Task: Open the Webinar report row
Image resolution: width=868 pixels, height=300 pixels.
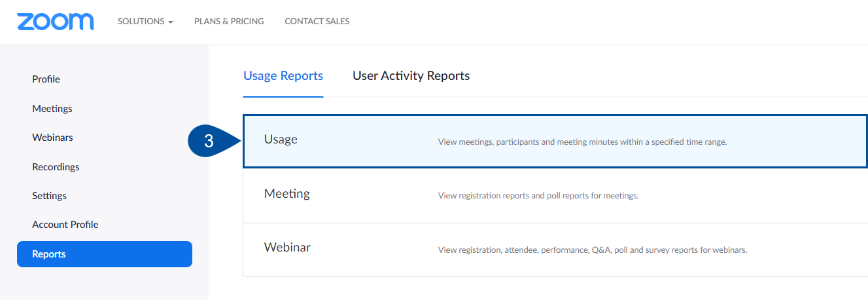Action: (555, 250)
